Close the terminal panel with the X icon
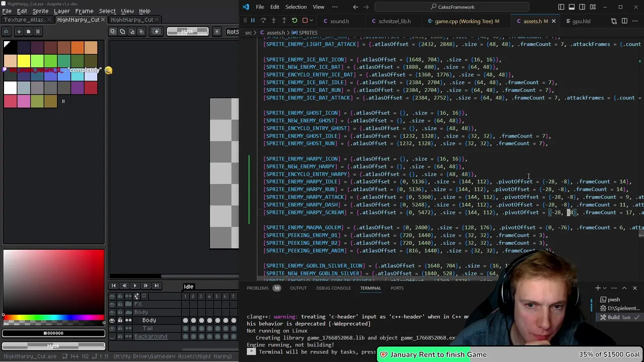This screenshot has width=644, height=362. 634,288
